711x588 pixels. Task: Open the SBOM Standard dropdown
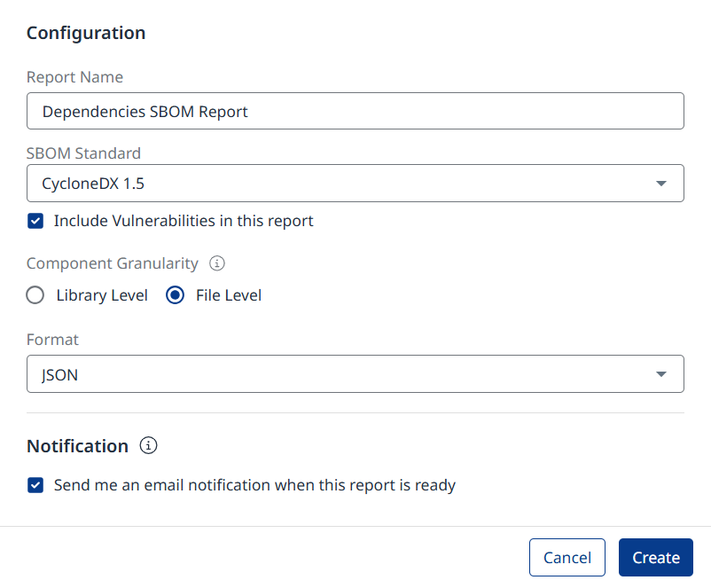(x=355, y=184)
